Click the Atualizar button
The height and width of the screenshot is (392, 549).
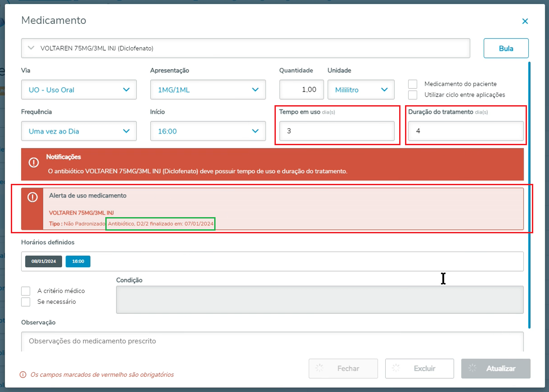(x=495, y=369)
